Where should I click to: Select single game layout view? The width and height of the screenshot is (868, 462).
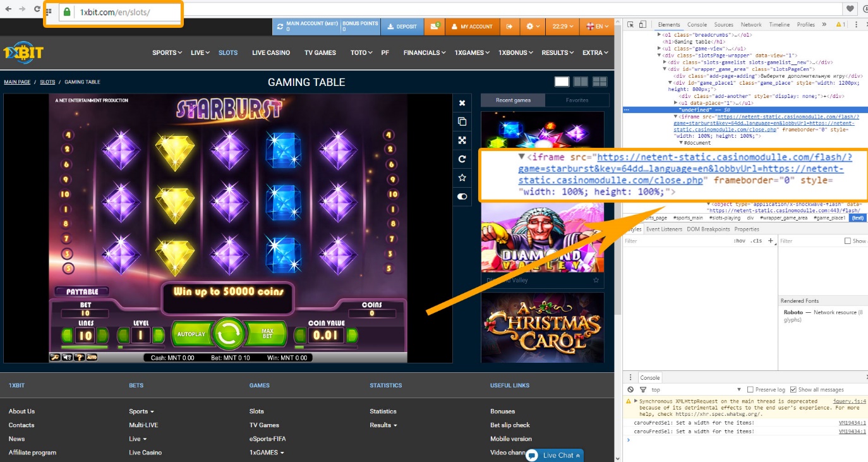[562, 82]
